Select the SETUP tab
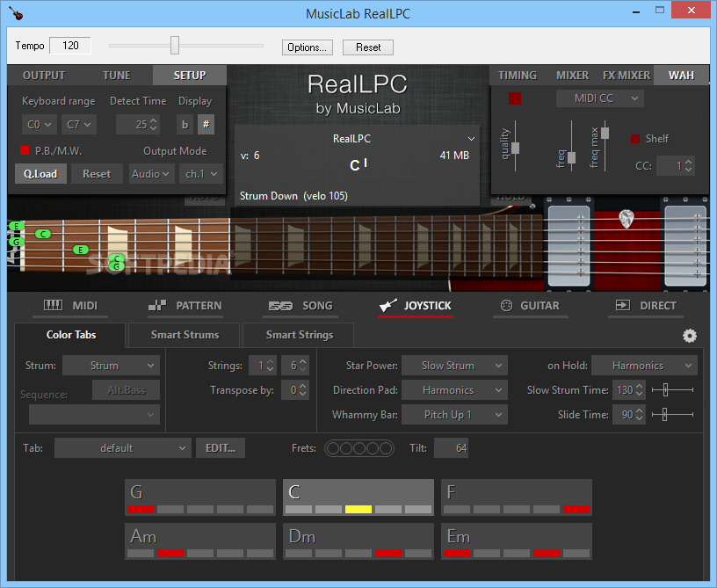717x588 pixels. pyautogui.click(x=190, y=76)
